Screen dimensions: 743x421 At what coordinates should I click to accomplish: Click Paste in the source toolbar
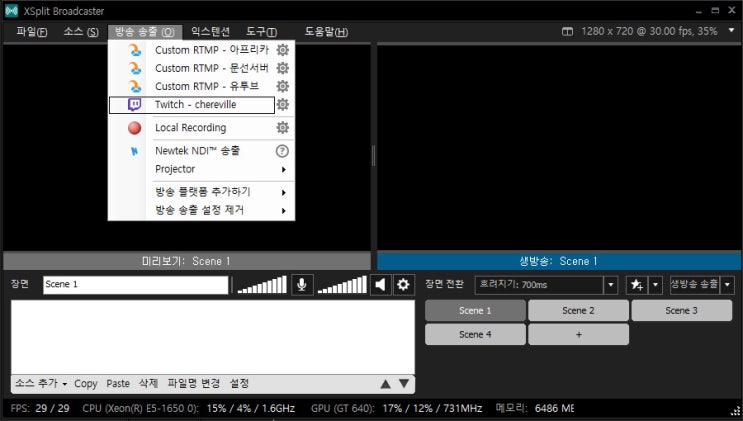pos(118,384)
